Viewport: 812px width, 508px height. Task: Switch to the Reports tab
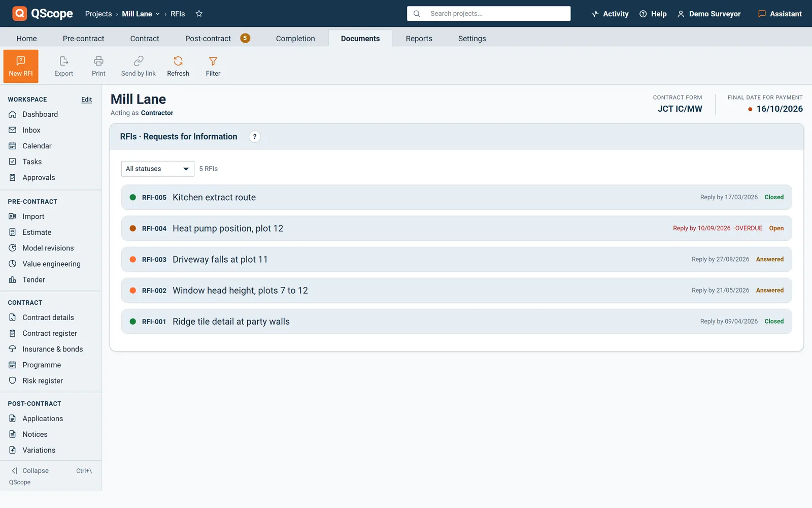(419, 39)
